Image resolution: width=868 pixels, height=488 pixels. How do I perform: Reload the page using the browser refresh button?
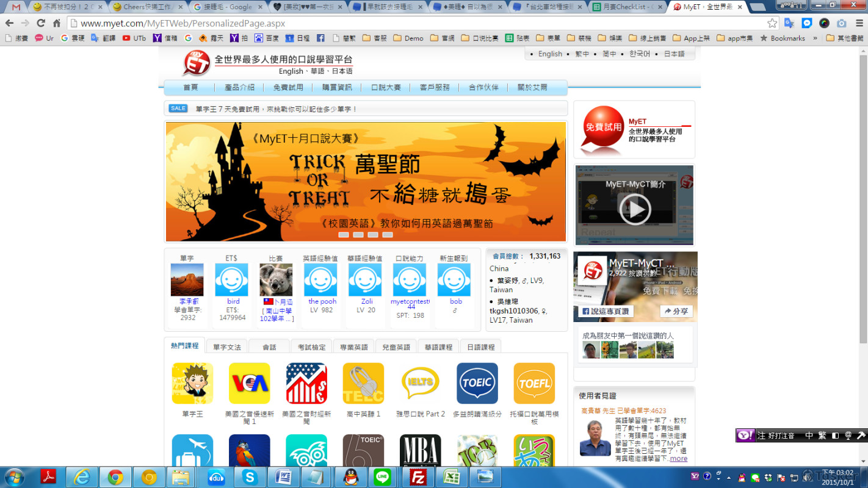tap(40, 23)
